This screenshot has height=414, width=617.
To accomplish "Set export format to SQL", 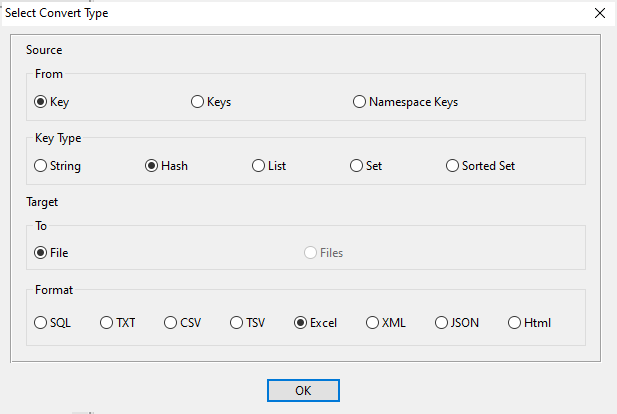I will click(x=41, y=323).
